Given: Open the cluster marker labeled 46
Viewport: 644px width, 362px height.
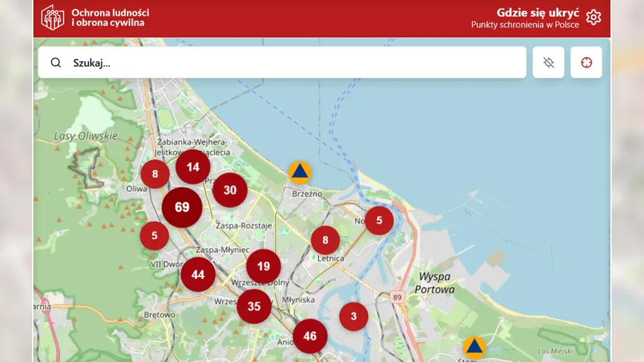Looking at the screenshot, I should click(310, 336).
